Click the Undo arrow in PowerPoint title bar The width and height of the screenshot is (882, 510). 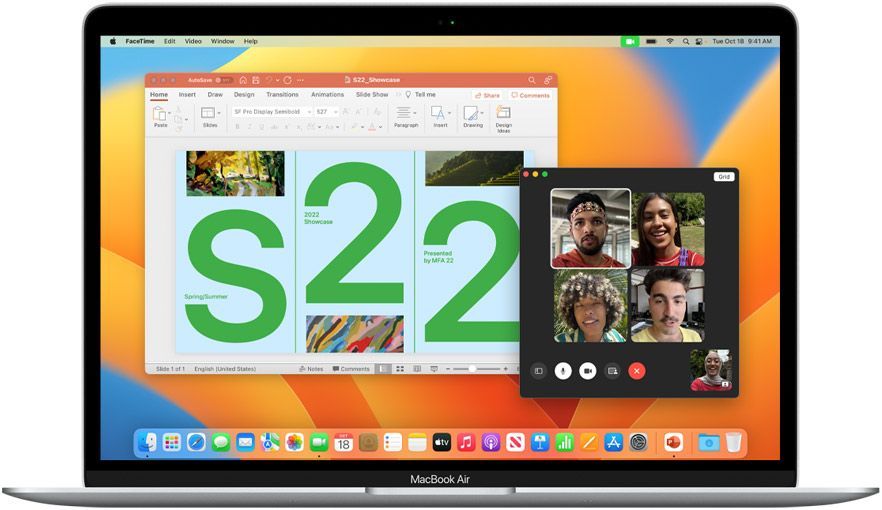coord(269,80)
